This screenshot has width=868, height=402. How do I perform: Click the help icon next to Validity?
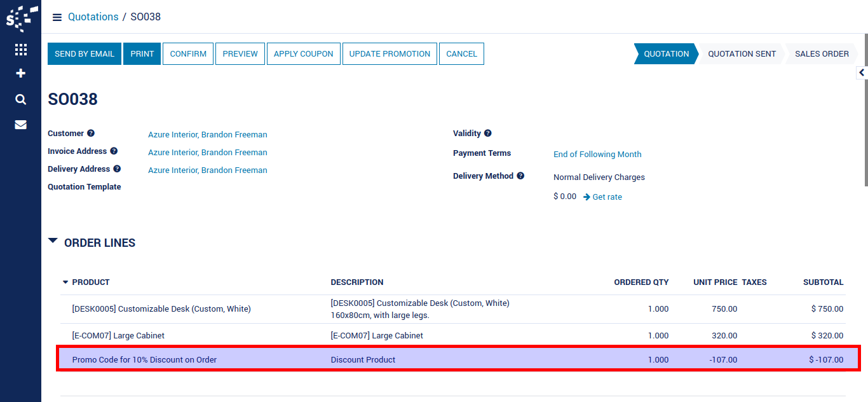487,134
